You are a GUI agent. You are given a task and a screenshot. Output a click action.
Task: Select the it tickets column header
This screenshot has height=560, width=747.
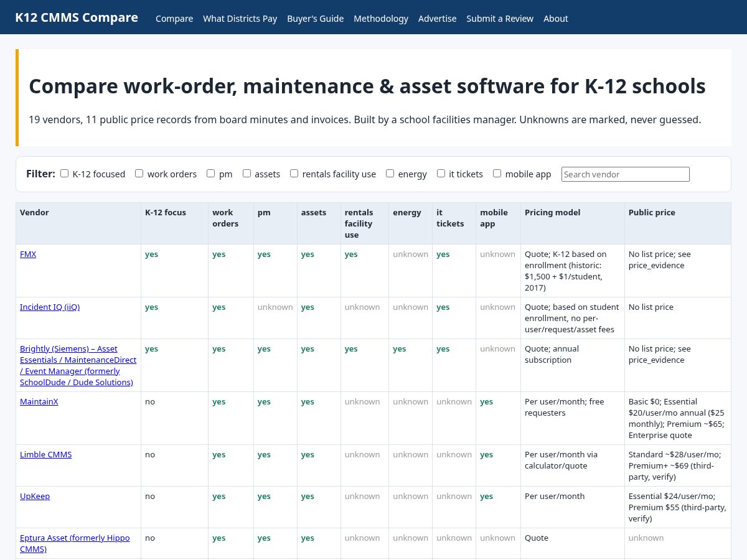(x=454, y=223)
